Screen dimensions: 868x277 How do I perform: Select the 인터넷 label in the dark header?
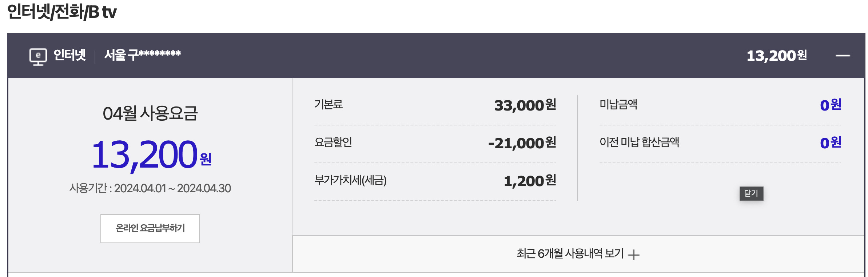[69, 55]
